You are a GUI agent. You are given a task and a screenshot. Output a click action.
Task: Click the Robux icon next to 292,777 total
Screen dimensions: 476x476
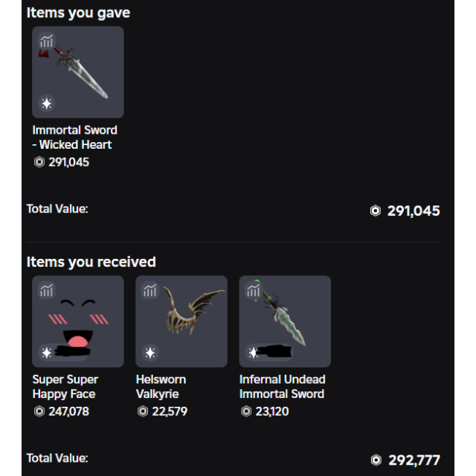point(376,460)
